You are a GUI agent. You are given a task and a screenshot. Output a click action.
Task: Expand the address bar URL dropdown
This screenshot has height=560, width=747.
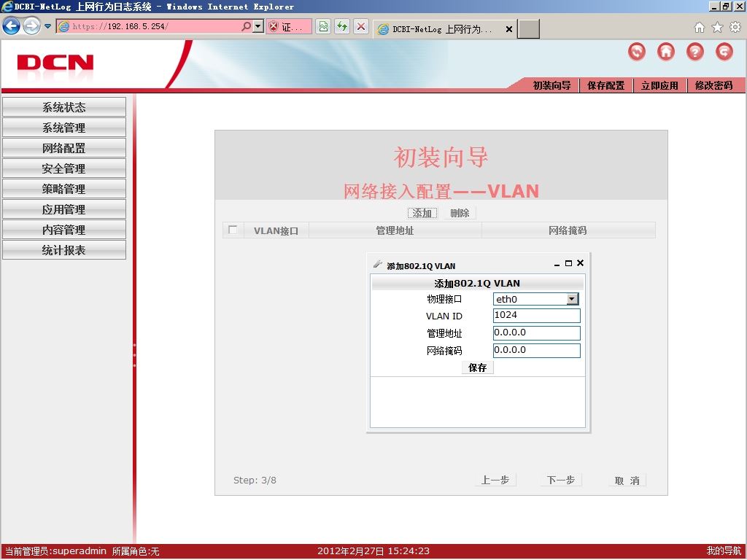(x=258, y=26)
